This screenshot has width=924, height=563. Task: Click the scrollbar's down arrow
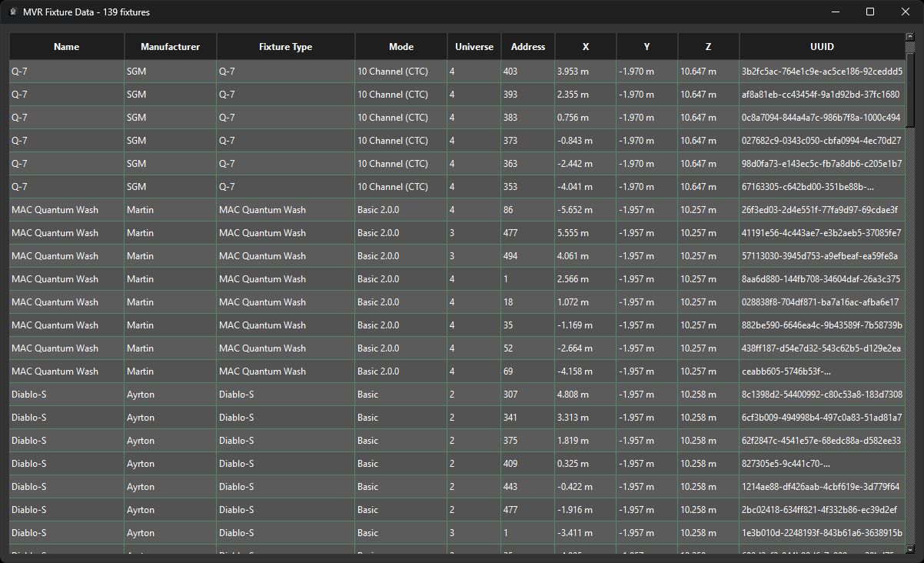910,549
